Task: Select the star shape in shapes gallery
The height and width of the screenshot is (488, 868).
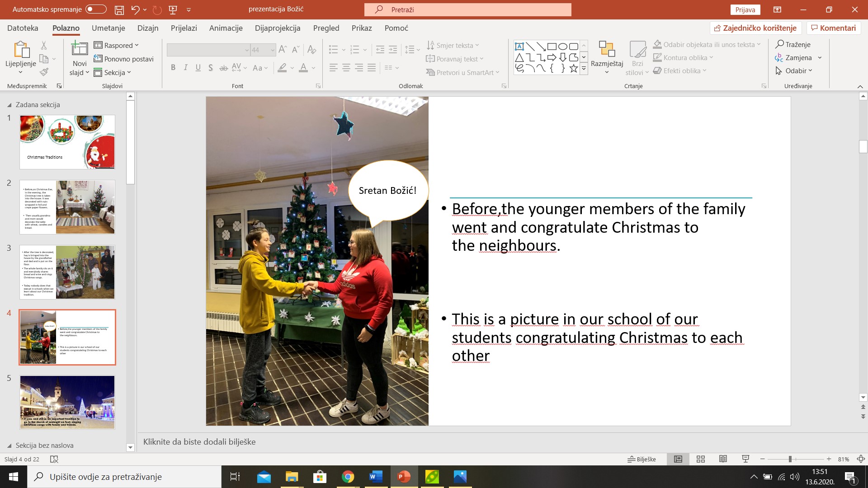Action: click(x=574, y=68)
